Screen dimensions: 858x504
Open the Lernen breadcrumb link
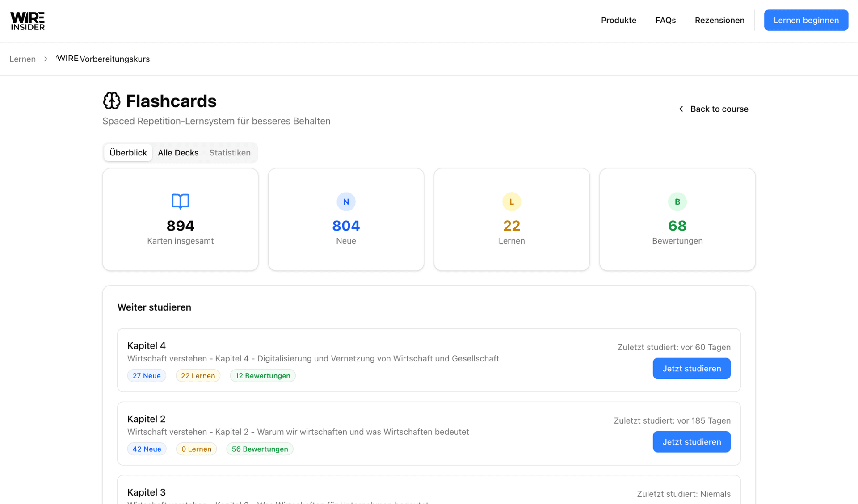click(x=22, y=59)
